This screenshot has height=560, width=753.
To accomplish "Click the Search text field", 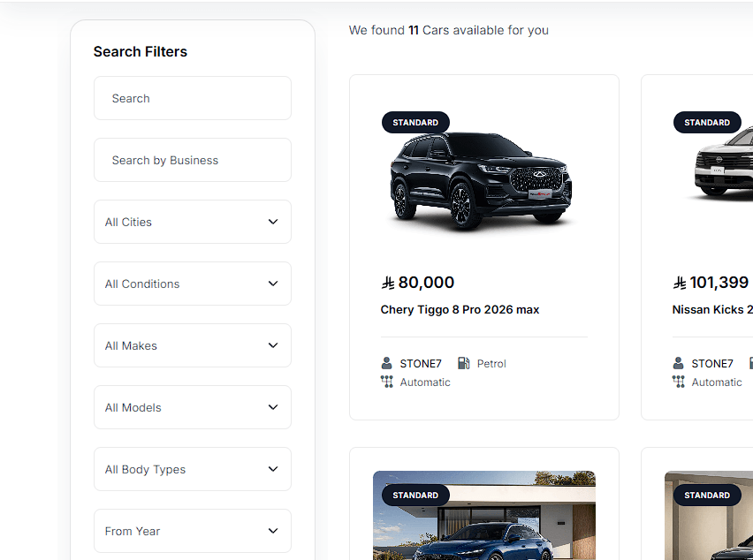I will coord(193,98).
